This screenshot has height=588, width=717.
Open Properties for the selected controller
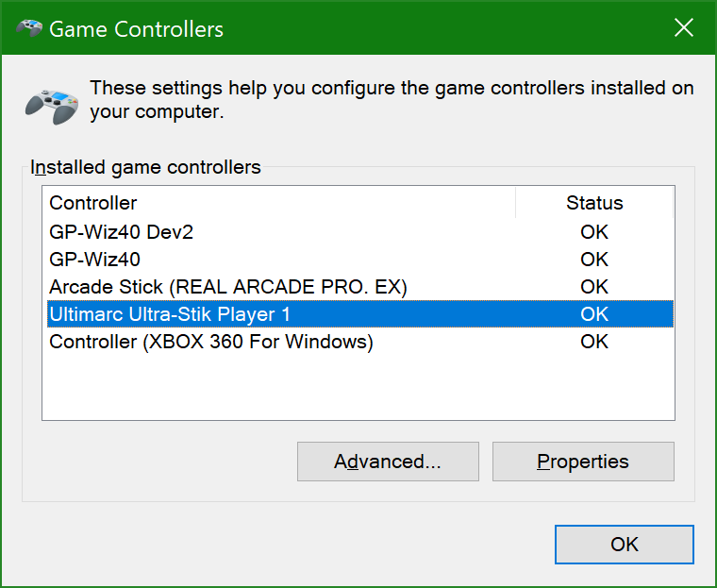click(583, 462)
